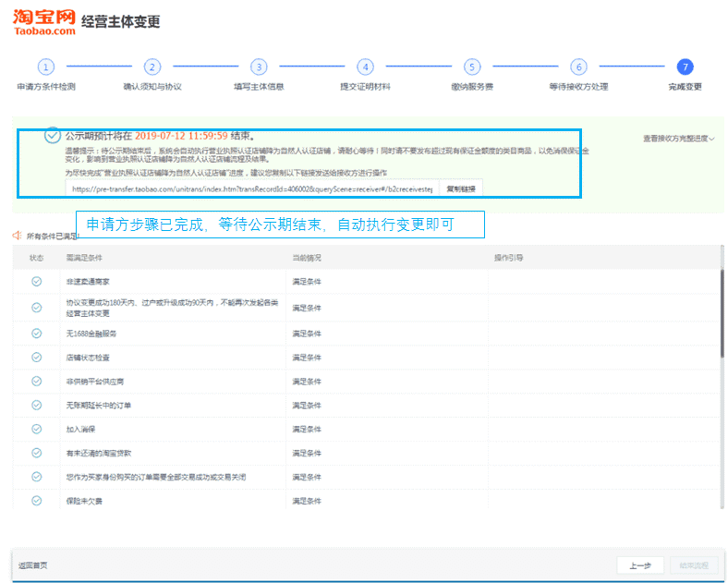The height and width of the screenshot is (583, 728).
Task: Click status check for 加入消保 row
Action: 37,429
